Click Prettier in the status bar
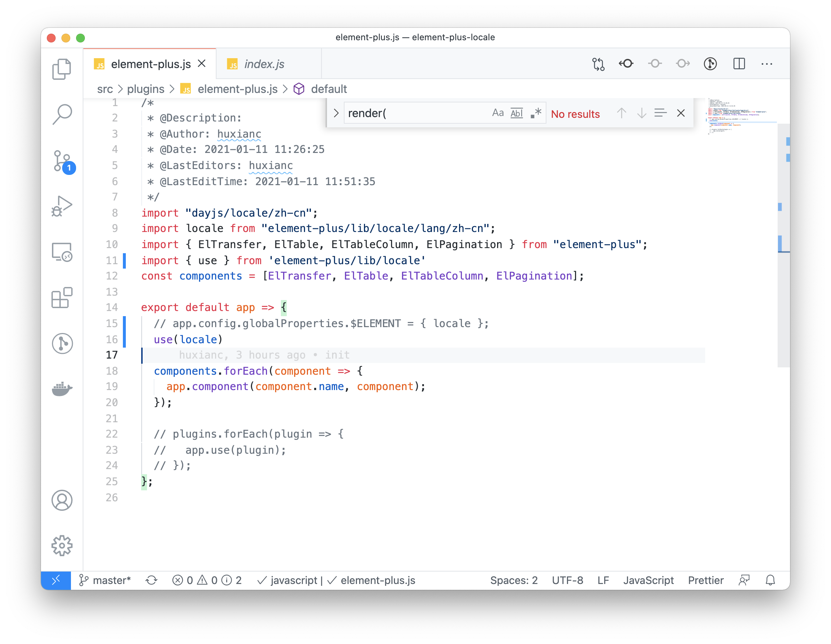831x644 pixels. tap(706, 580)
